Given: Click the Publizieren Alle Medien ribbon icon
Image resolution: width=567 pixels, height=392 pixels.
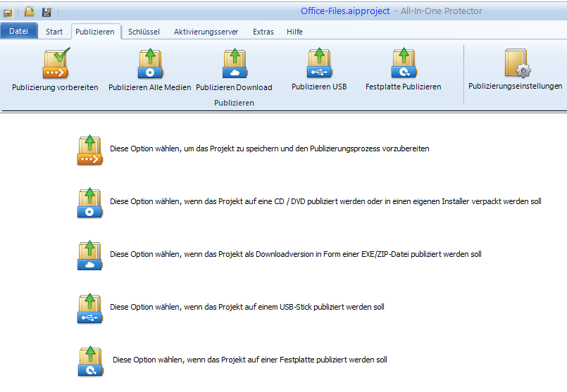Looking at the screenshot, I should (x=149, y=65).
